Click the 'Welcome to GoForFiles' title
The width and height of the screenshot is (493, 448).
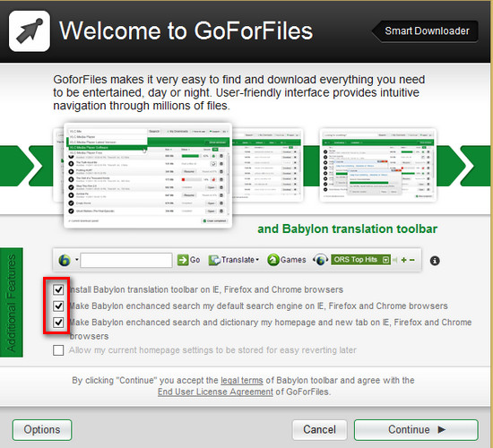point(186,30)
